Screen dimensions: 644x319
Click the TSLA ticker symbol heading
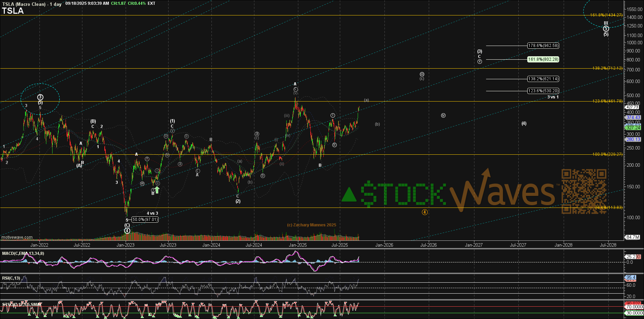click(x=13, y=11)
